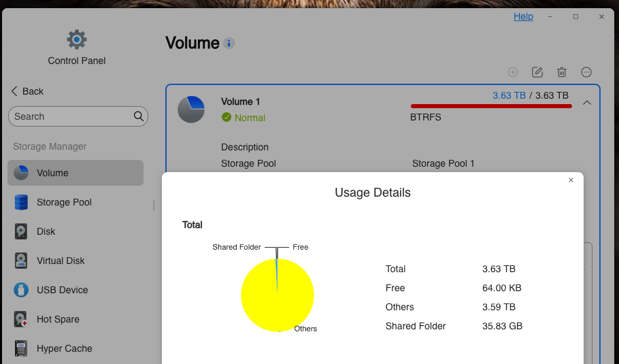Open the USB Device menu item
619x364 pixels.
pos(76,290)
